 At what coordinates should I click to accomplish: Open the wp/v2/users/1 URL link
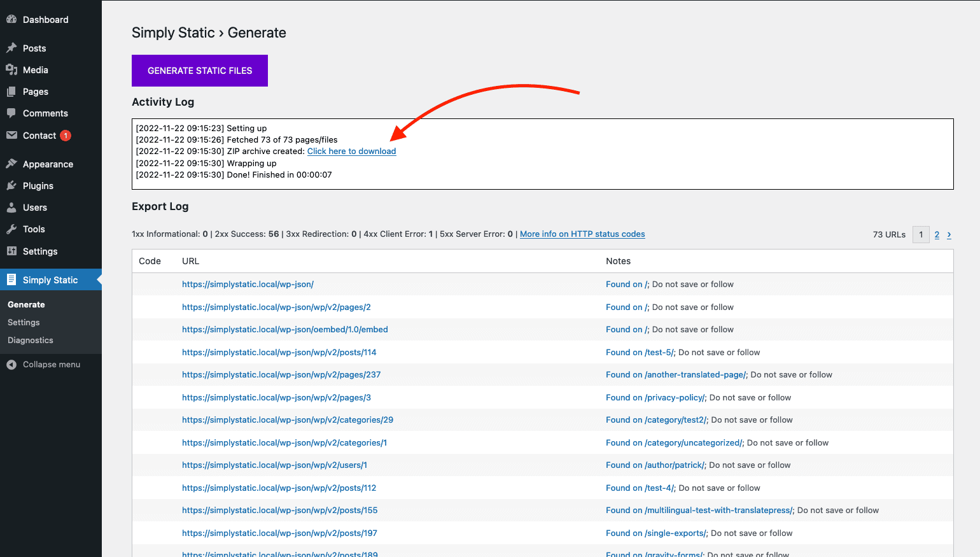[x=274, y=465]
